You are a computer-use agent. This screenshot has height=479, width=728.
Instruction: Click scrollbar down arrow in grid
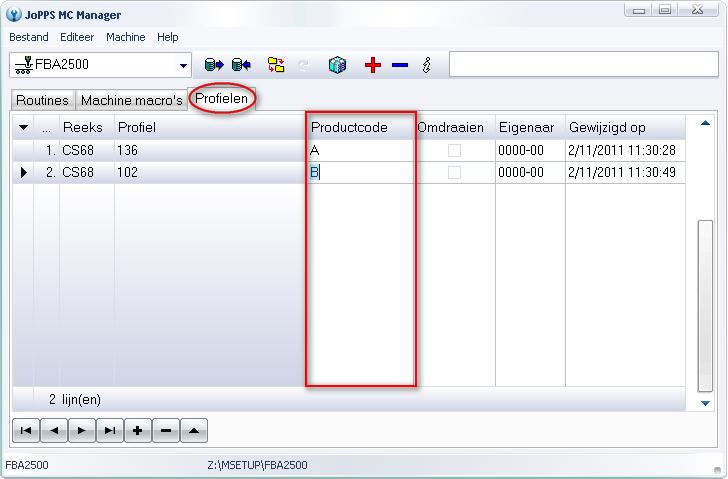tap(705, 403)
